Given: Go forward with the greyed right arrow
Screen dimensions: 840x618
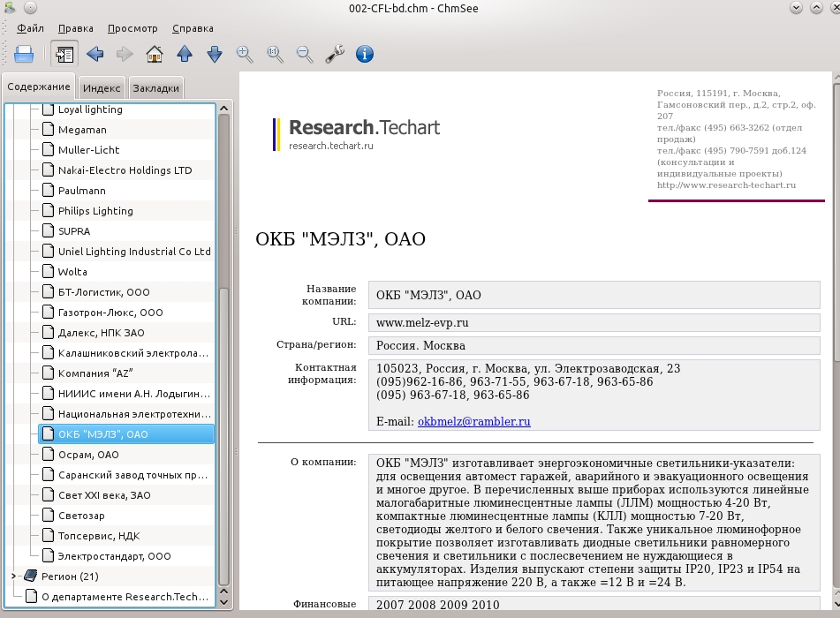Looking at the screenshot, I should click(x=125, y=54).
